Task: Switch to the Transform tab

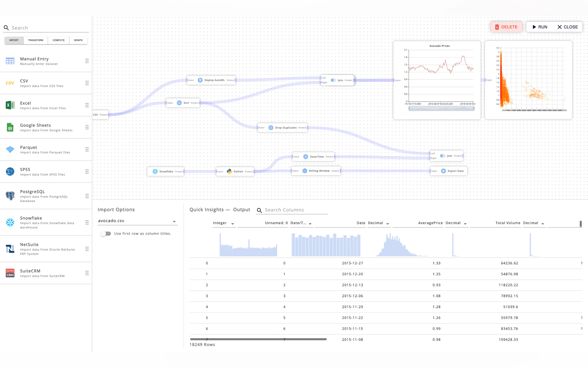Action: click(35, 40)
